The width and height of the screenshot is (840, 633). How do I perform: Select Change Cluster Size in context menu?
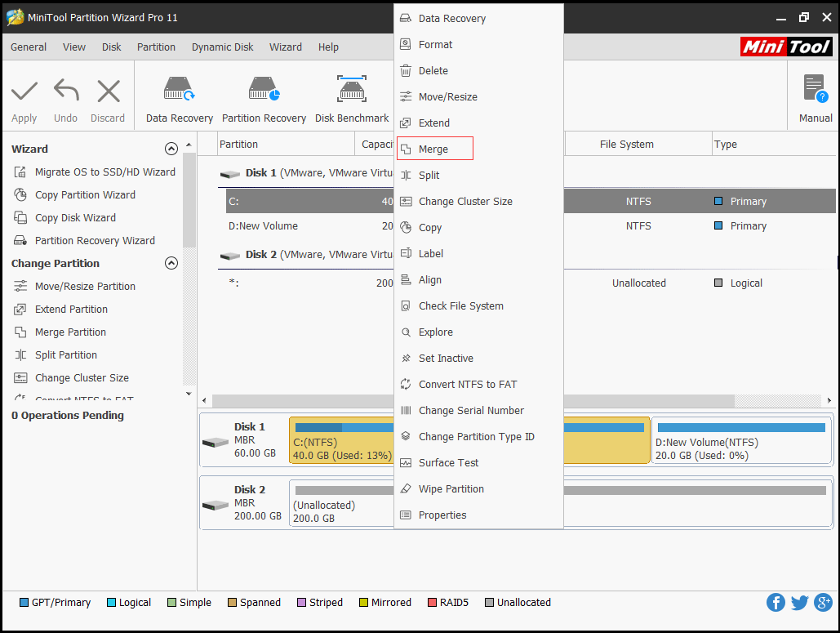point(478,202)
